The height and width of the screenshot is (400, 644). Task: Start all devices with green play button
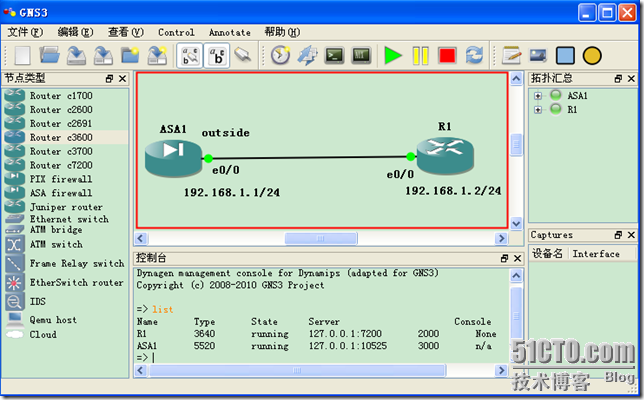(393, 55)
